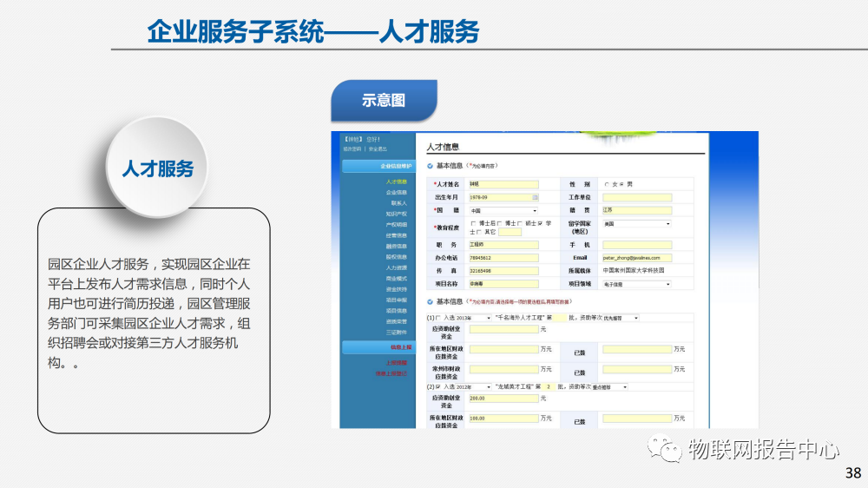Click the 应资助创业资金 field showing 200.00
Viewport: 868px width, 488px height.
(503, 399)
